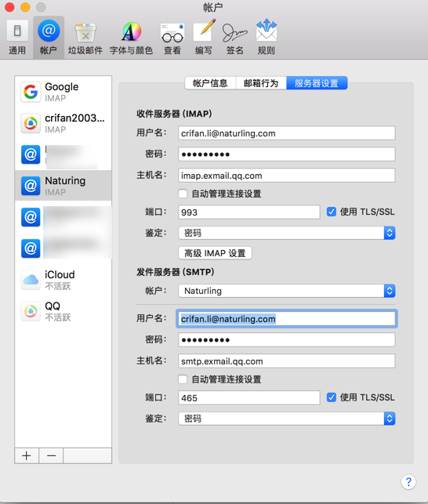The image size is (428, 504).
Task: Open the 帐户 (Accounts) toolbar pane
Action: 49,38
